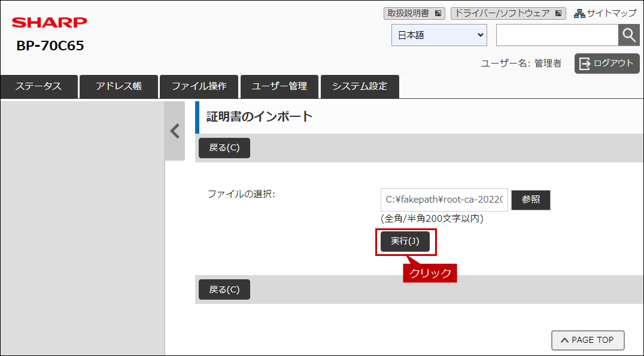Image resolution: width=644 pixels, height=356 pixels.
Task: Click the ユーザー名: 管理者 text
Action: 521,64
